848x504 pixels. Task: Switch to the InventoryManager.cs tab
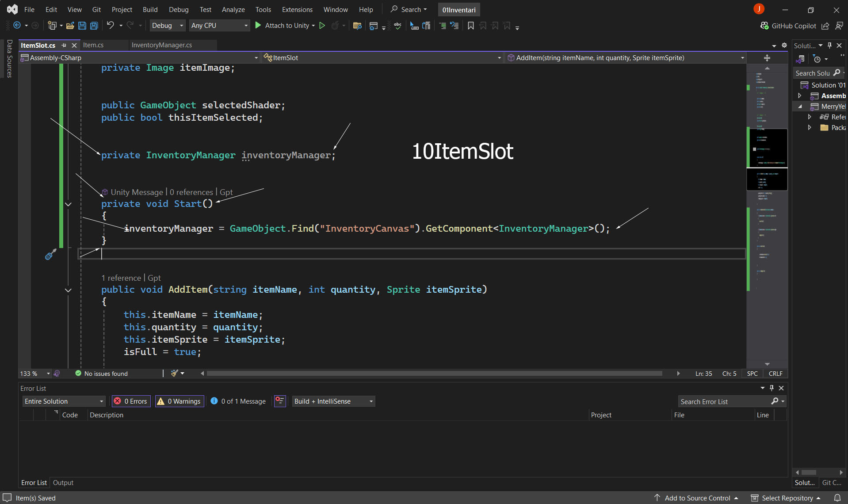click(162, 45)
